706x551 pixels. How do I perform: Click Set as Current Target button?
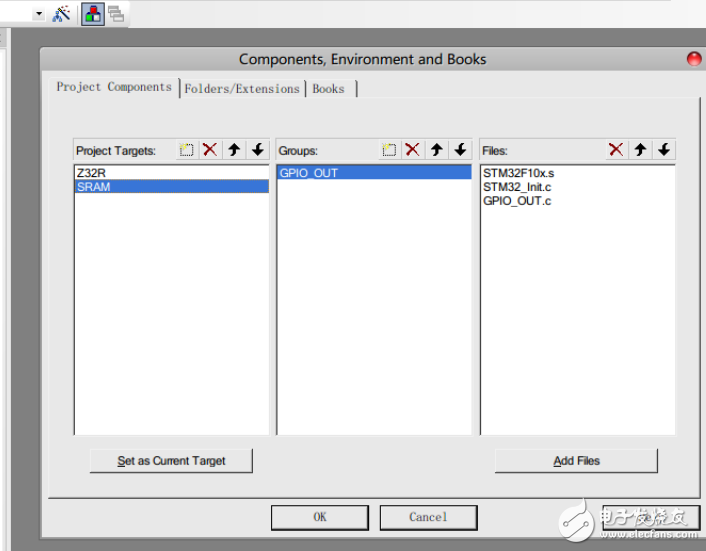tap(171, 461)
